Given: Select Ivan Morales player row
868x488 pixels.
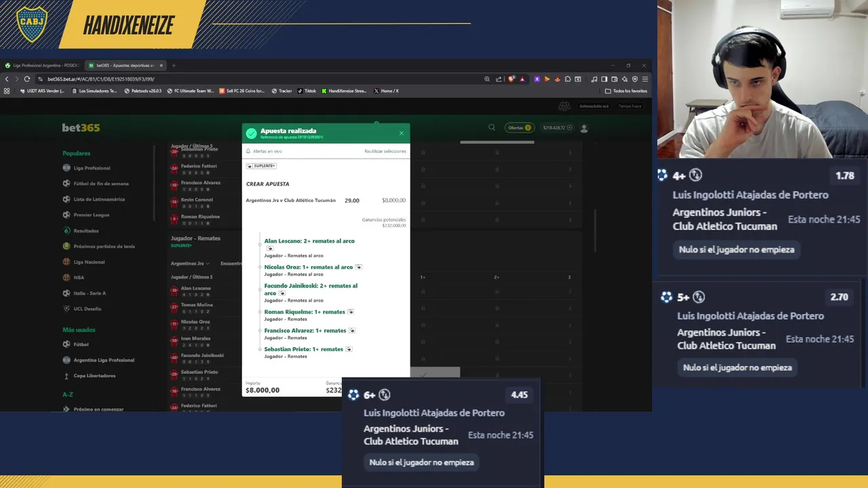Looking at the screenshot, I should (195, 338).
